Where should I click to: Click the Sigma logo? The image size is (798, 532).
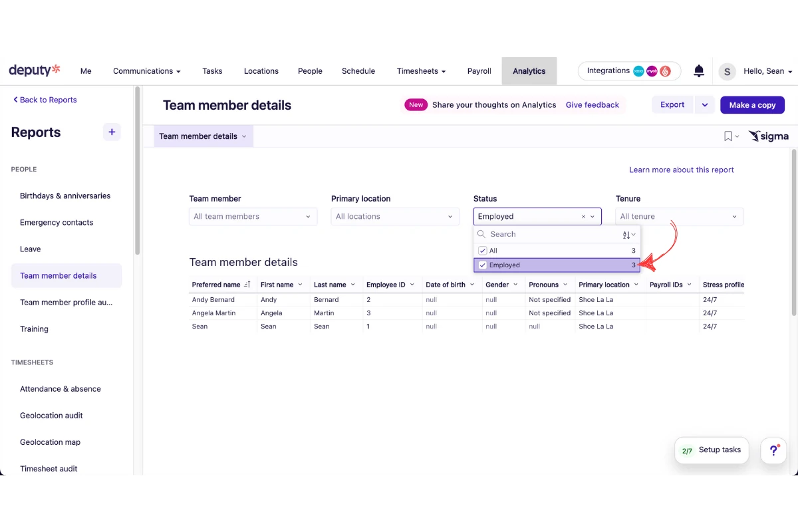pyautogui.click(x=769, y=136)
